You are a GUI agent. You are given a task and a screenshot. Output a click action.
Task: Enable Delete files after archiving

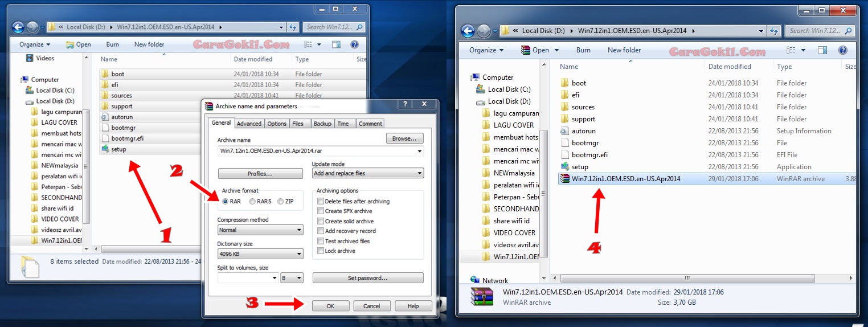tap(321, 201)
